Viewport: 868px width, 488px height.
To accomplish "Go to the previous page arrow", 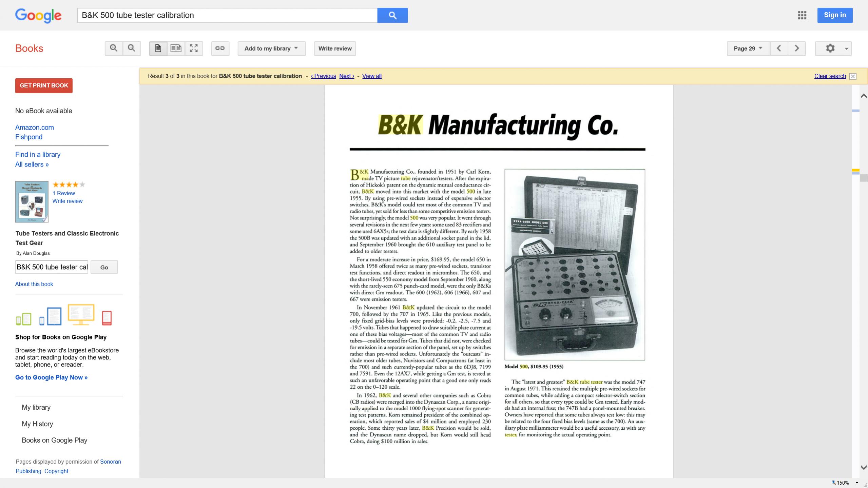I will (779, 48).
